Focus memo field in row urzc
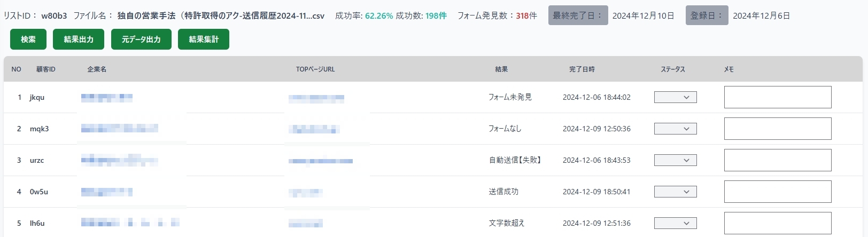 click(x=778, y=160)
